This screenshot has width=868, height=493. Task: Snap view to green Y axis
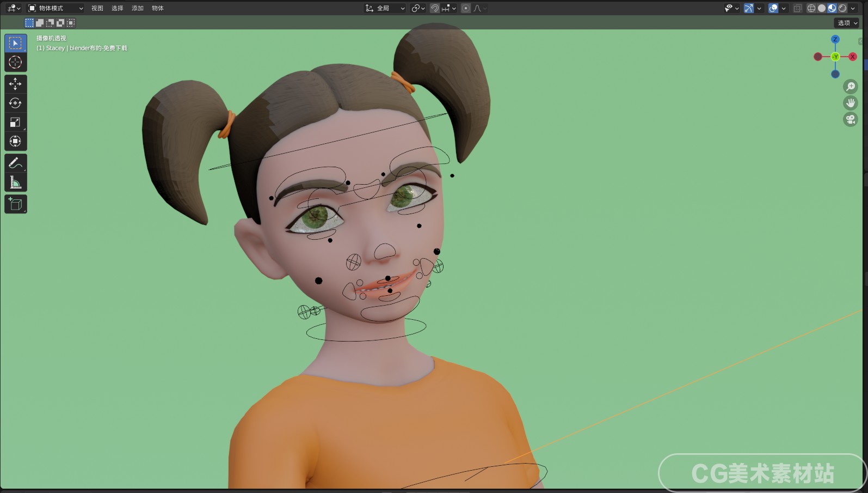835,57
